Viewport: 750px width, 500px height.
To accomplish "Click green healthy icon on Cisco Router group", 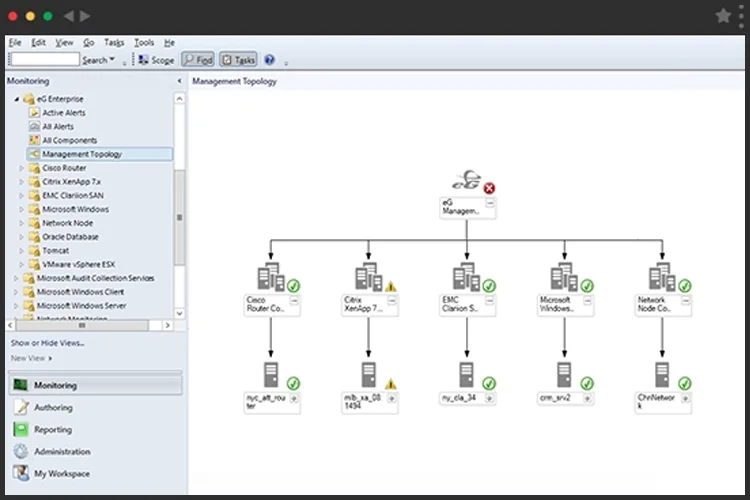I will (x=293, y=286).
